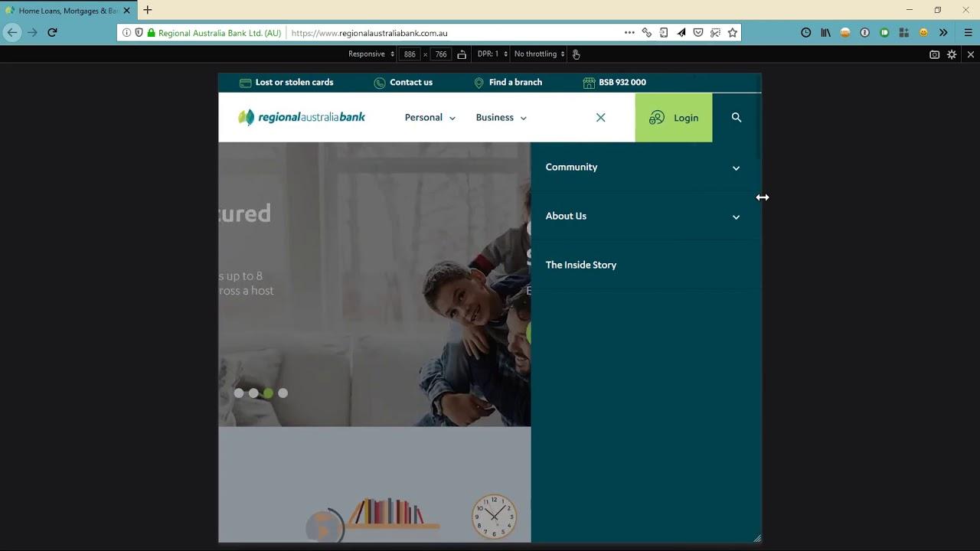
Task: Take a screenshot of the viewport
Action: 934,54
